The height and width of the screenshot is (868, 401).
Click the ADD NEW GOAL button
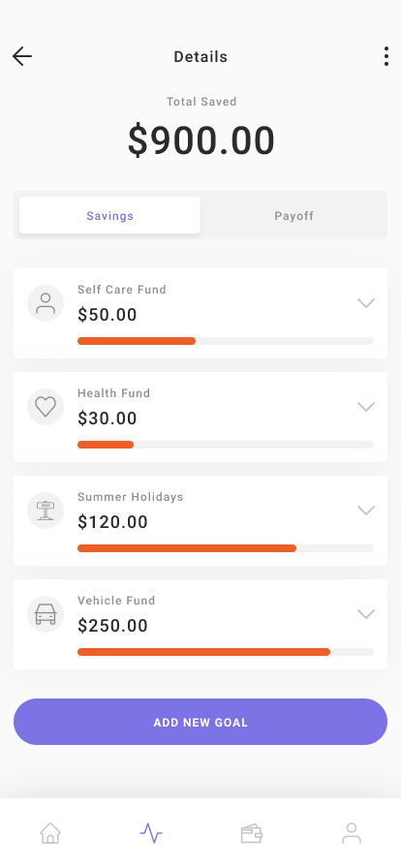tap(200, 722)
